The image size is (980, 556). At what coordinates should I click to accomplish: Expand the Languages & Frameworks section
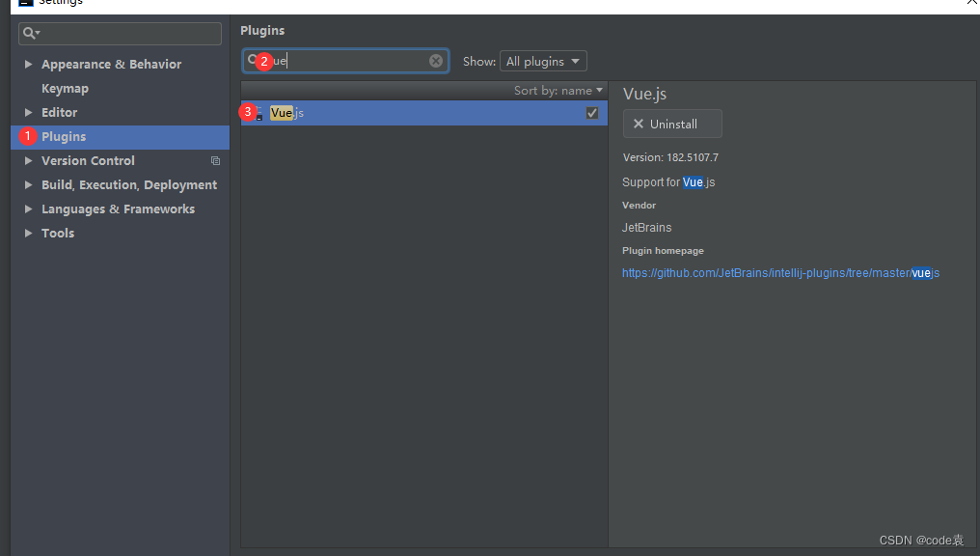[x=28, y=208]
